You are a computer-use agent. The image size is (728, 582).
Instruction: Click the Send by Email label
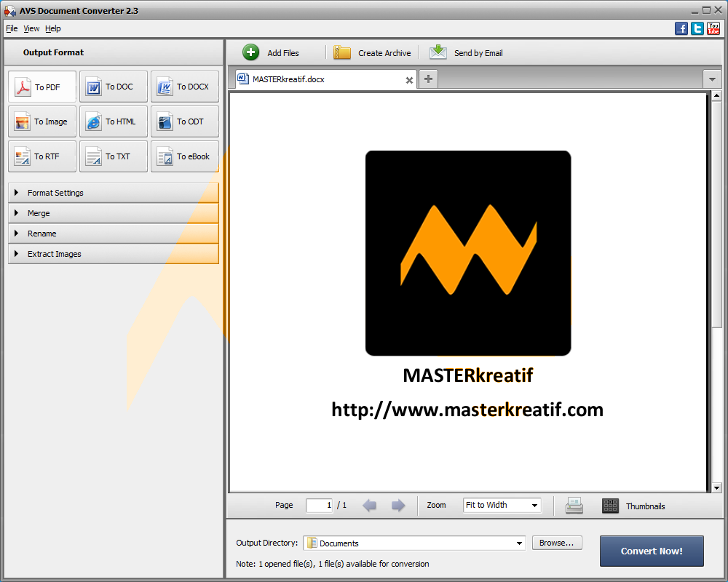coord(478,53)
